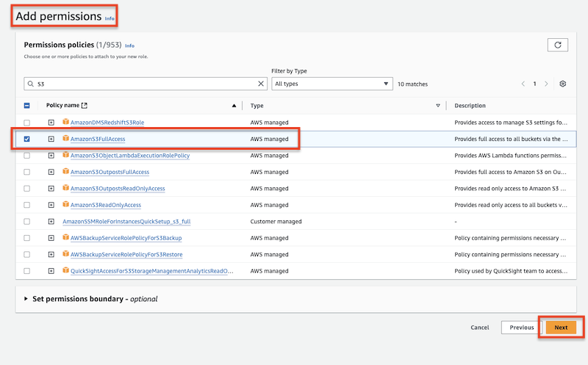Click the refresh policies icon button

[x=558, y=45]
